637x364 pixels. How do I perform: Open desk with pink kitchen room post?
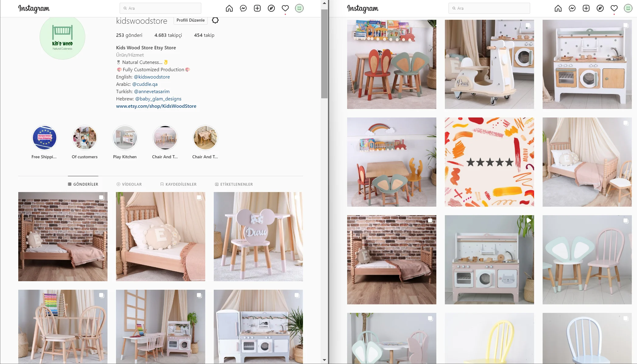click(x=160, y=327)
